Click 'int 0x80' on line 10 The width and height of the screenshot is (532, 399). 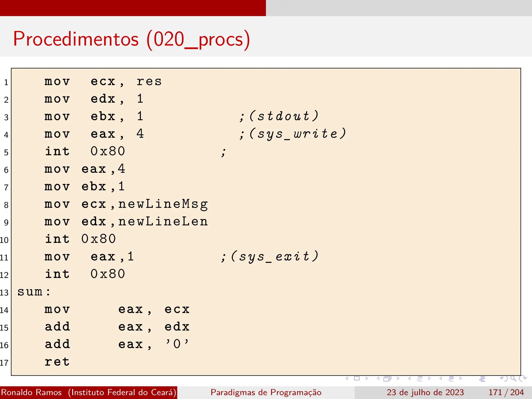point(80,239)
